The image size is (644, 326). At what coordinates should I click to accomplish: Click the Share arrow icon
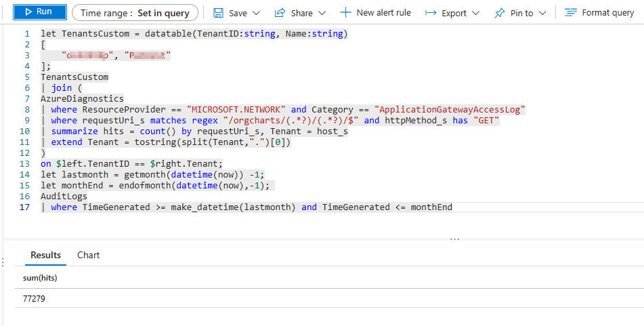[280, 13]
